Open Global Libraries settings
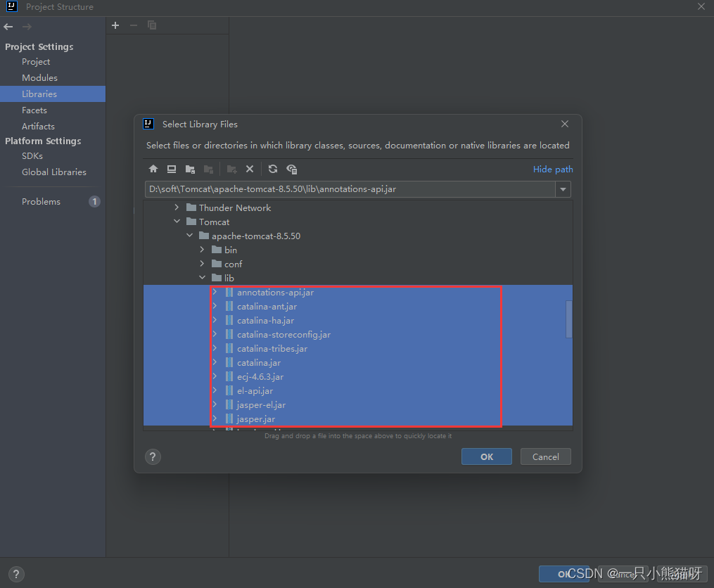Viewport: 714px width, 588px height. pos(53,172)
